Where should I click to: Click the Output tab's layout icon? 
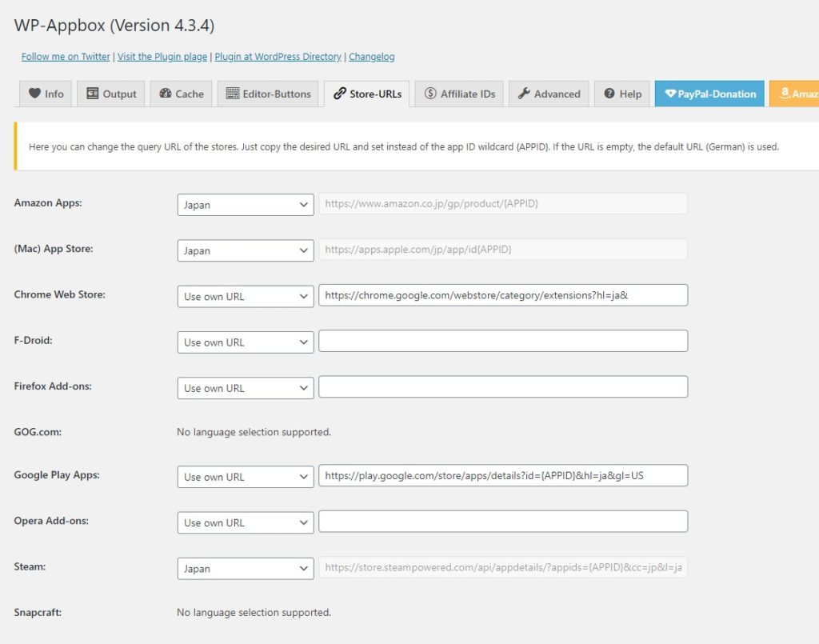coord(93,94)
